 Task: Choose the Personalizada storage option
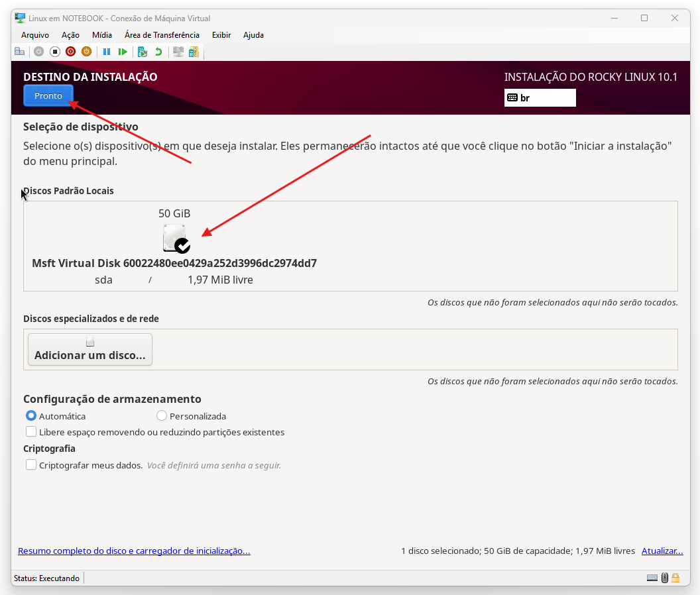coord(162,416)
